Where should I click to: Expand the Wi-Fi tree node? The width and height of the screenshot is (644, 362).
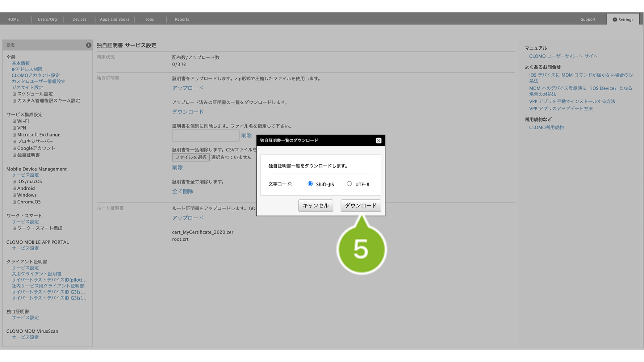point(14,121)
